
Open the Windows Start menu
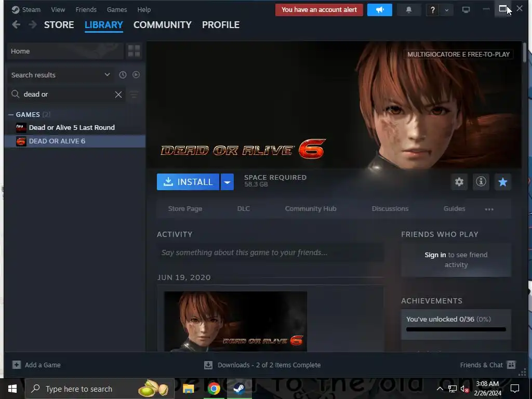[12, 389]
